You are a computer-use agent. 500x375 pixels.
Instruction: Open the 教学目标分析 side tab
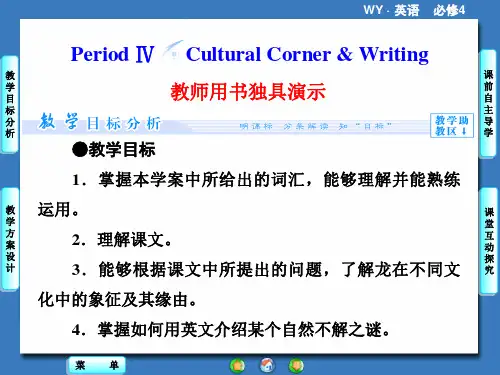pos(10,104)
